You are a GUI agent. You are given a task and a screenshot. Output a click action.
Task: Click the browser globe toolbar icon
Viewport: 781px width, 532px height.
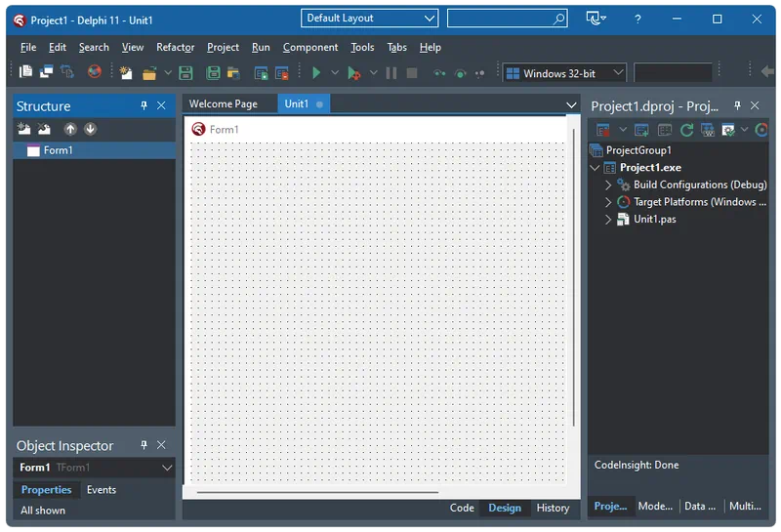[x=94, y=72]
